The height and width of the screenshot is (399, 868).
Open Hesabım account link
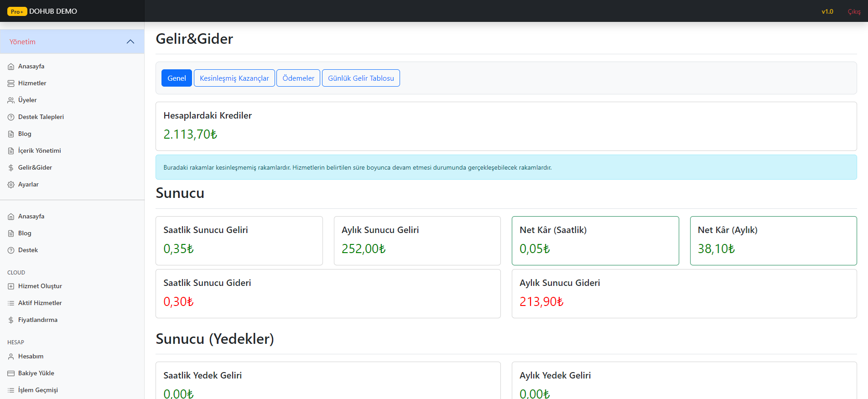click(x=31, y=356)
